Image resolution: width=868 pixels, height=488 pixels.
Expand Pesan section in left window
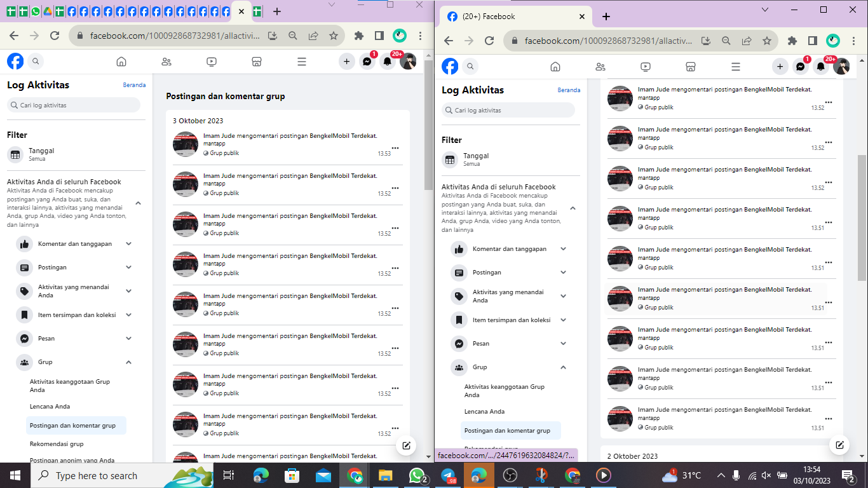[128, 338]
